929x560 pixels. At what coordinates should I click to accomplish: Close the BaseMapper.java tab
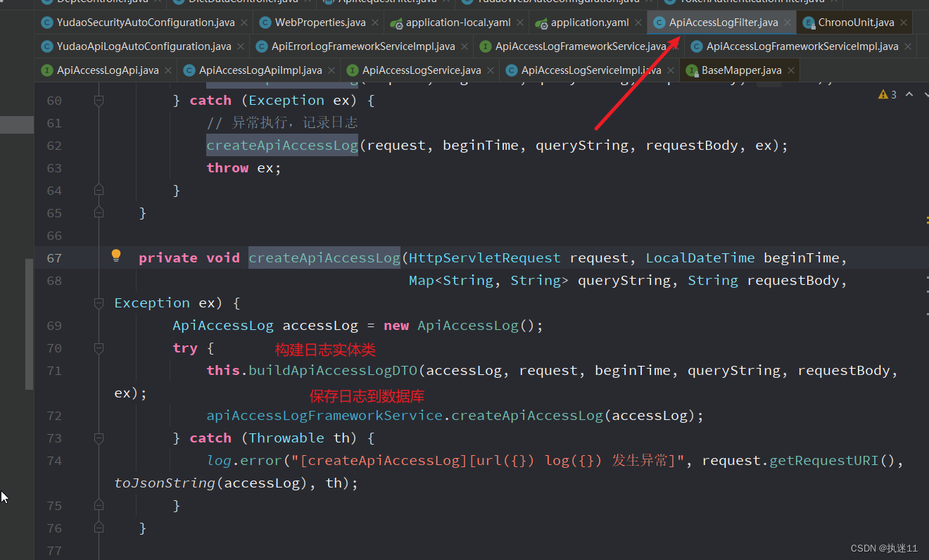pos(791,70)
